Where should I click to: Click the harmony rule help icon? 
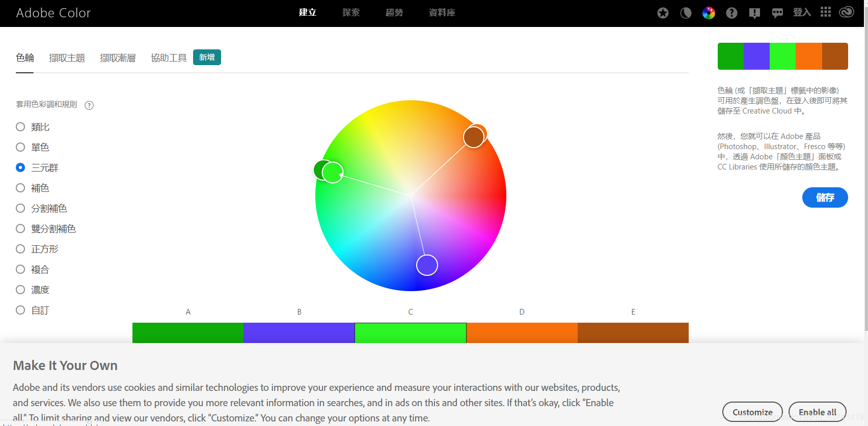click(x=89, y=105)
